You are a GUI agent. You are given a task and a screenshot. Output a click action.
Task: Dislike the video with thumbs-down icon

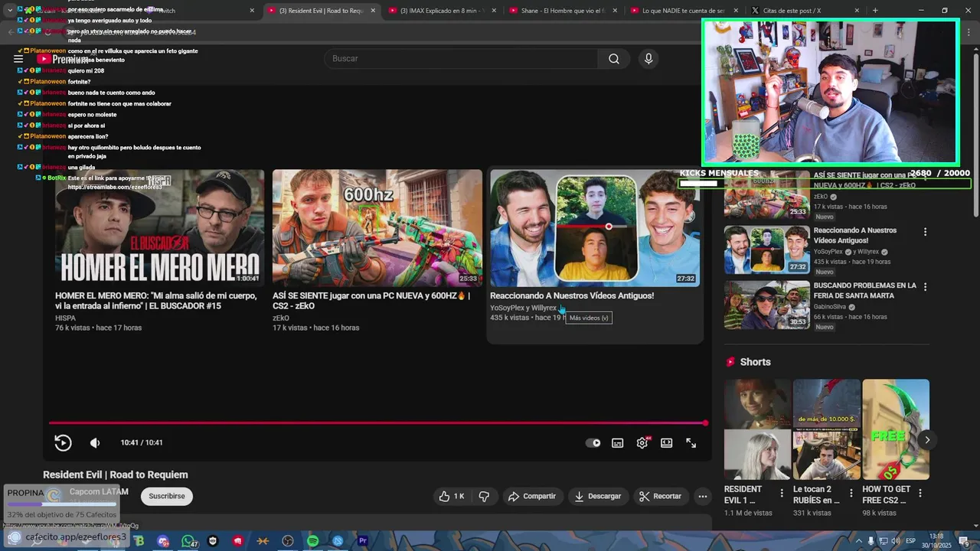coord(484,496)
